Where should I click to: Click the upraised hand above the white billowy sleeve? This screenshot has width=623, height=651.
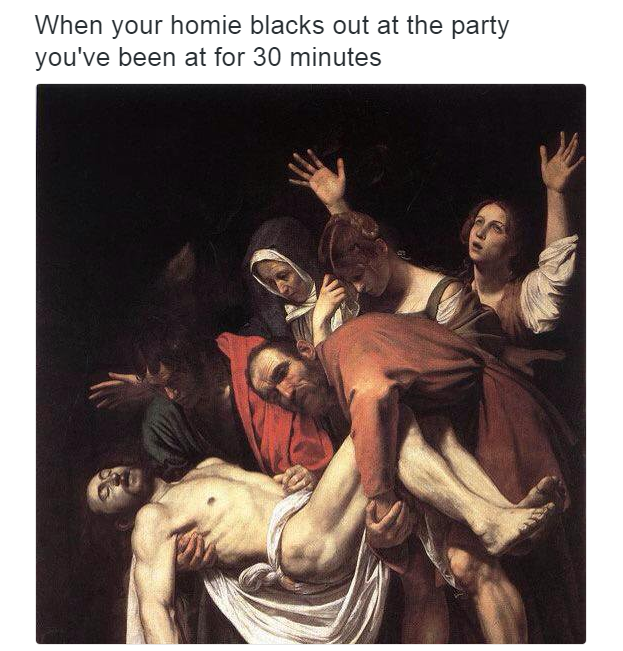click(x=560, y=160)
